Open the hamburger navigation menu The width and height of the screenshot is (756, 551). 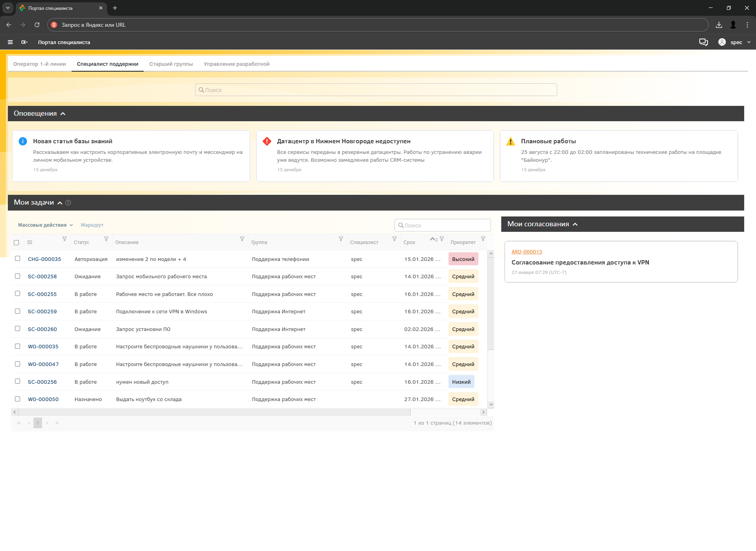(x=10, y=42)
